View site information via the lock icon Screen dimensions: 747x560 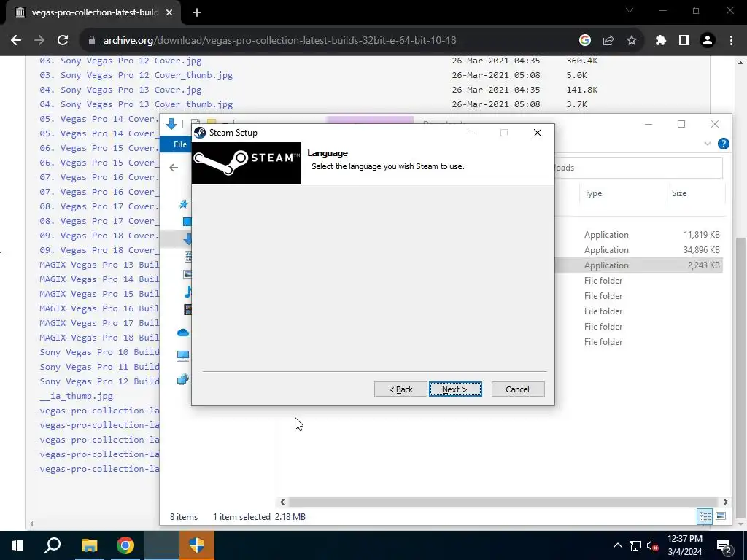[92, 41]
